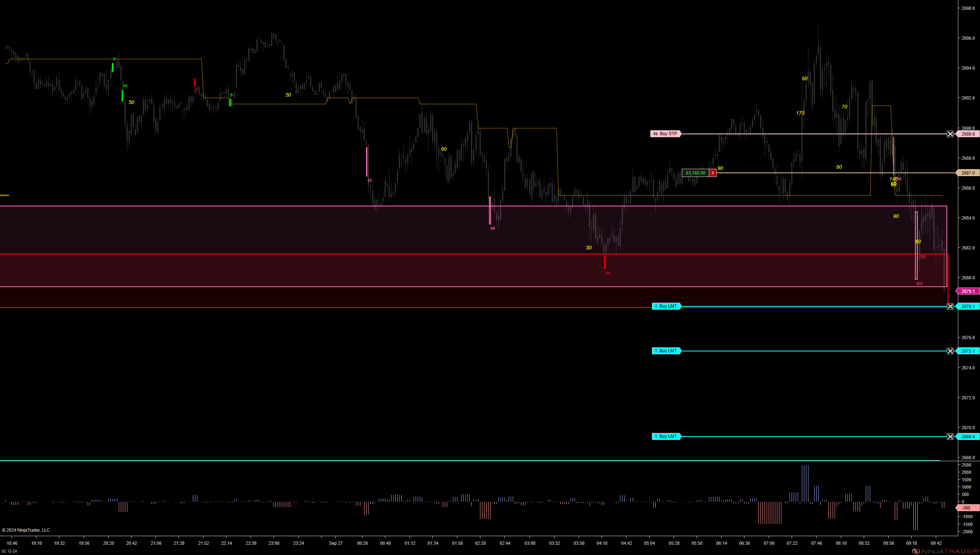Image resolution: width=980 pixels, height=555 pixels.
Task: Click the NinjaTrader logo
Action: coord(945,551)
